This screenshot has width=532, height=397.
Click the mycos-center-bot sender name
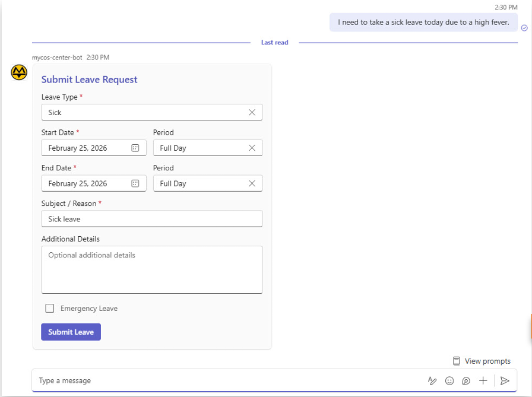pyautogui.click(x=57, y=58)
